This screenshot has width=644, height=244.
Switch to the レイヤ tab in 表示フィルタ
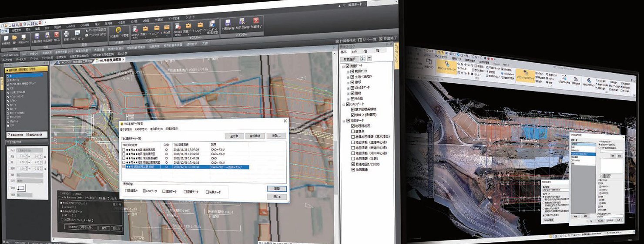[354, 51]
